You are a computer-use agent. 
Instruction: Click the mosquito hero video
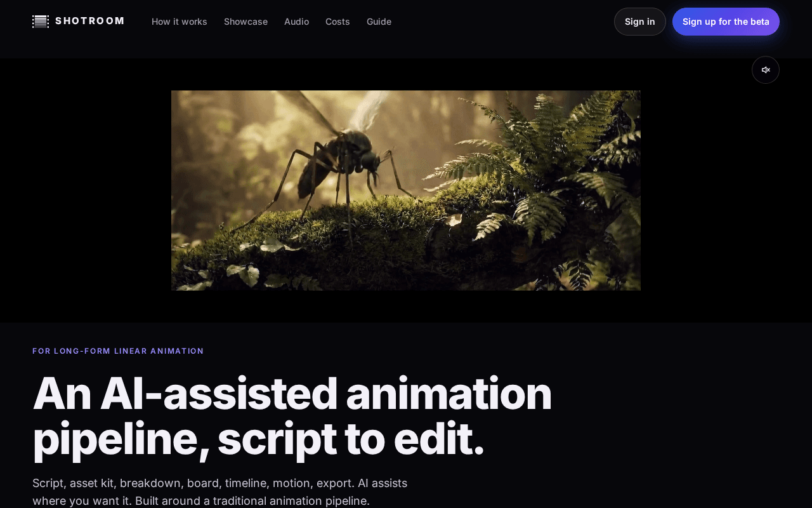pos(406,190)
